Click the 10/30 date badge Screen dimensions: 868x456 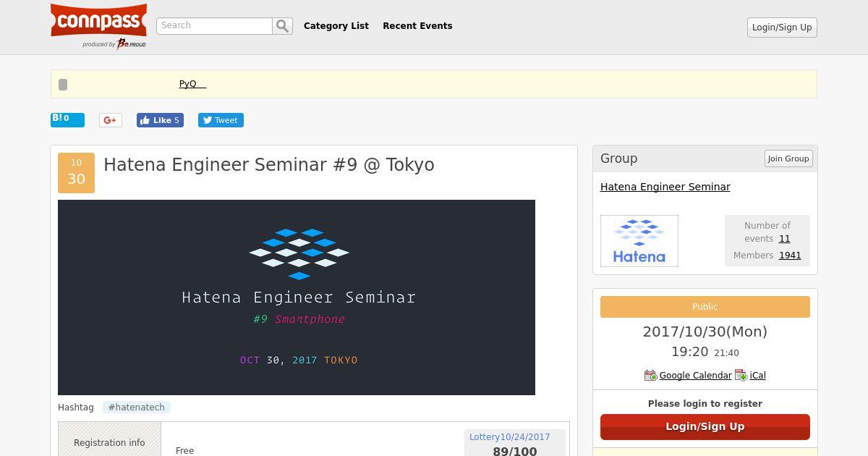[76, 173]
